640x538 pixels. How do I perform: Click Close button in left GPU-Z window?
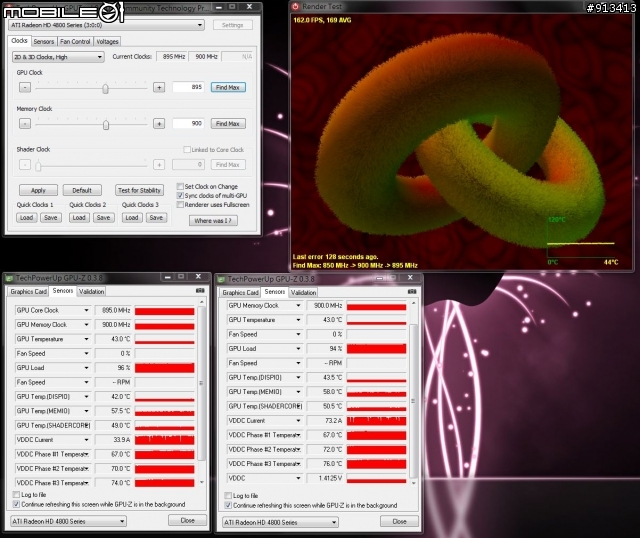pyautogui.click(x=187, y=520)
